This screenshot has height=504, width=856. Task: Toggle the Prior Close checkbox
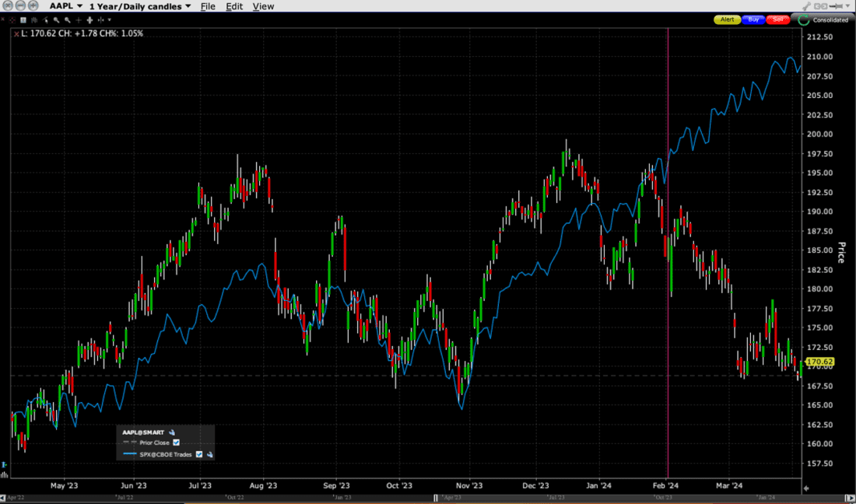coord(176,443)
